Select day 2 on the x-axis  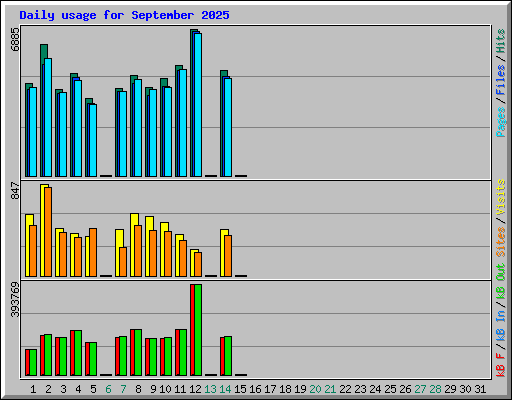[x=48, y=389]
